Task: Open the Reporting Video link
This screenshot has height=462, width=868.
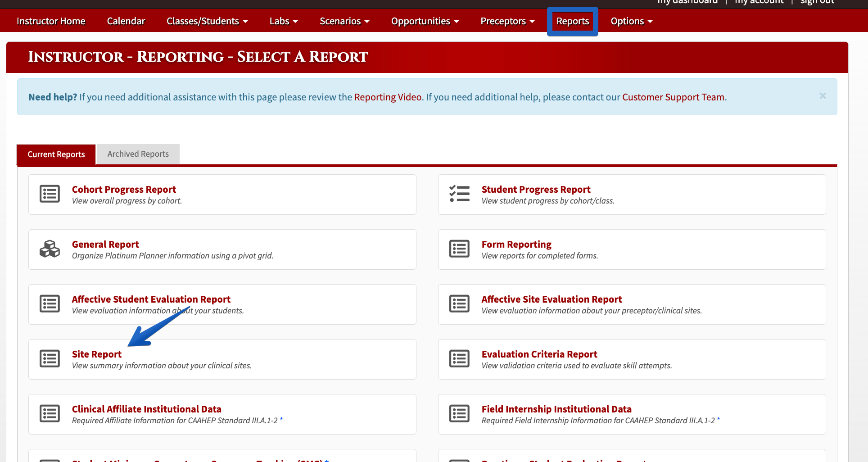Action: (x=388, y=97)
